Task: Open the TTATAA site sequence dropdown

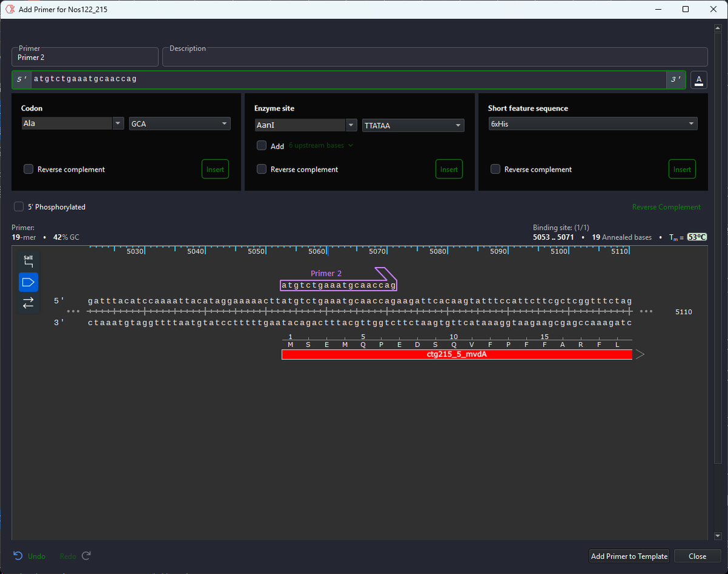Action: tap(413, 126)
